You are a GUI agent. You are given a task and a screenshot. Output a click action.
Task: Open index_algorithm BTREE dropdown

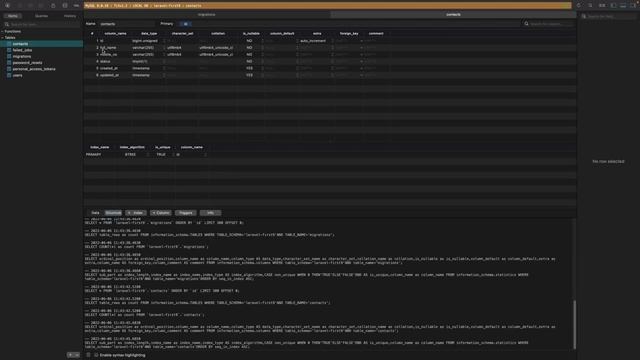point(148,155)
